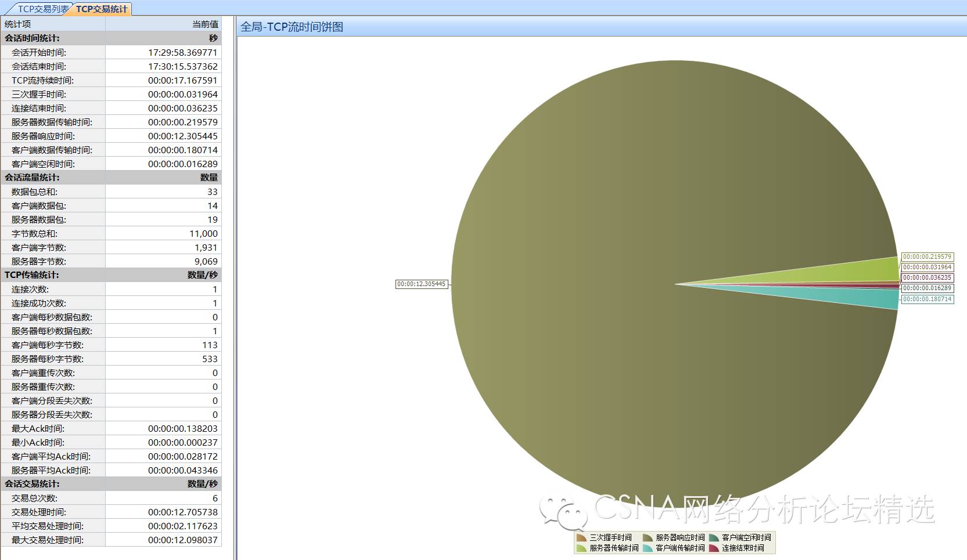
Task: Click the 00:00:00.219579 pie chart label
Action: [x=927, y=256]
